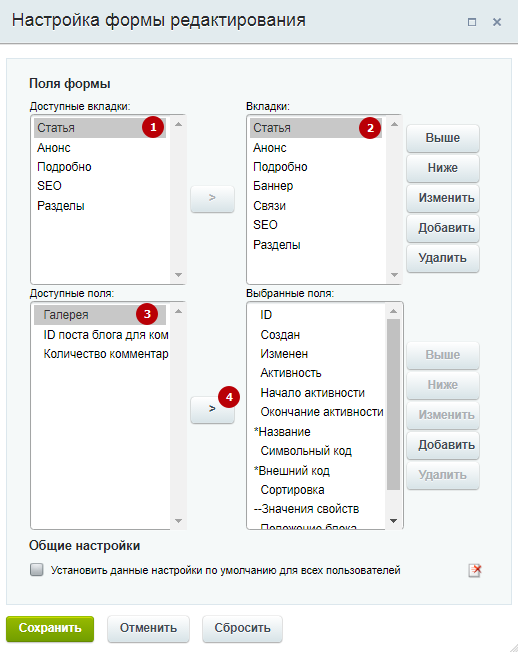This screenshot has width=518, height=653.
Task: Click Сохранить button
Action: pyautogui.click(x=50, y=628)
